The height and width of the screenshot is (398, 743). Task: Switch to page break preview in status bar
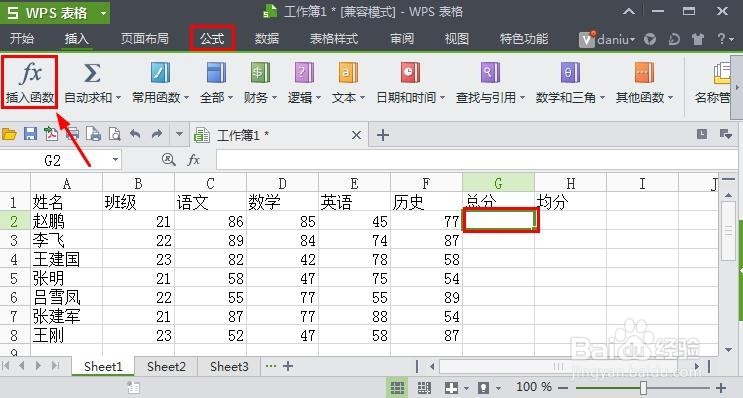tap(424, 388)
